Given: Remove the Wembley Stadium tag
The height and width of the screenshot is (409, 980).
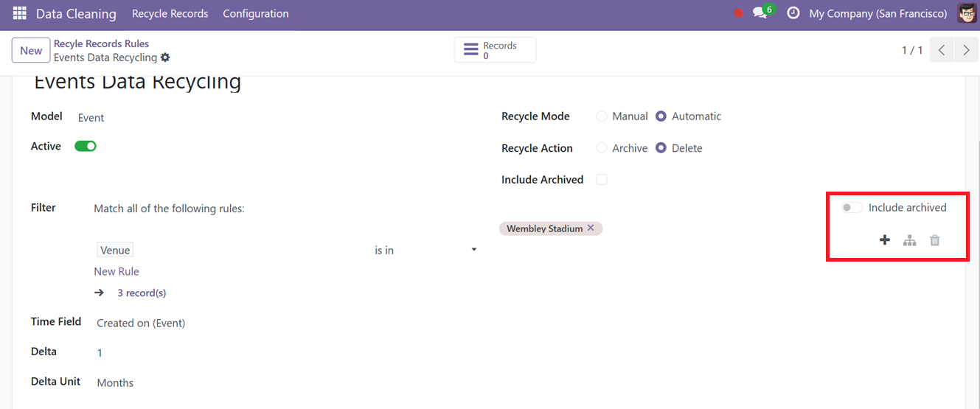Looking at the screenshot, I should pos(591,228).
